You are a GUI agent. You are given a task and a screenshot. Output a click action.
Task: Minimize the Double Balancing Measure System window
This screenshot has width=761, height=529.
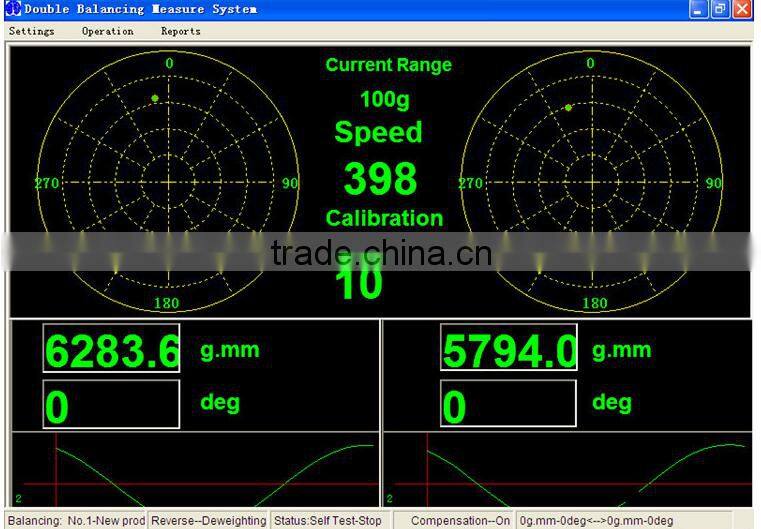(x=699, y=9)
